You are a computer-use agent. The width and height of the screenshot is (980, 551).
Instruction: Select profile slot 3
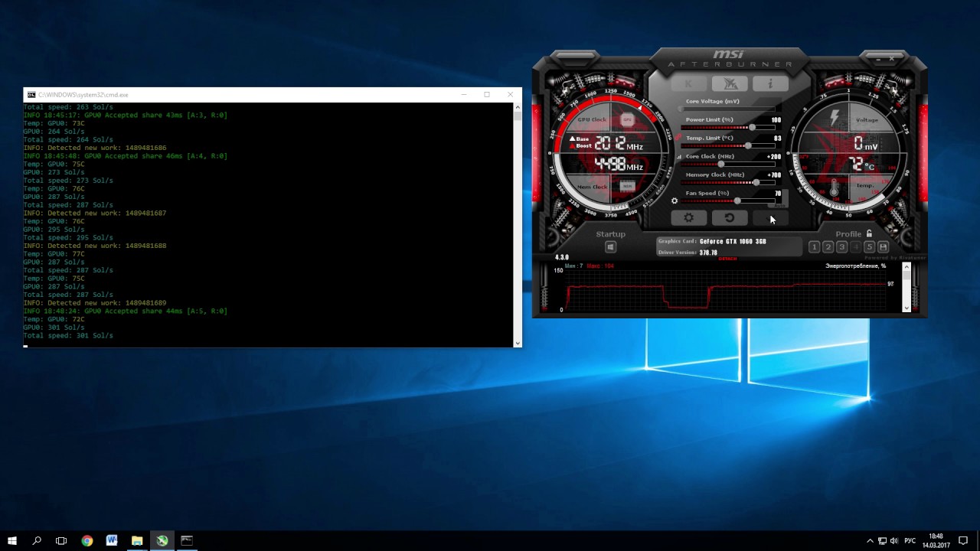tap(841, 247)
